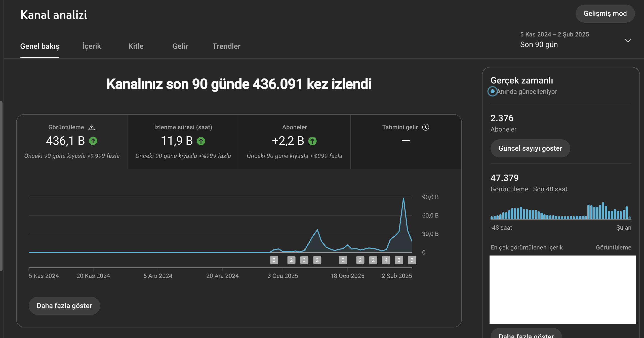Viewport: 644px width, 338px height.
Task: Click the last chart marker badge near 2 Şub
Action: tap(412, 260)
